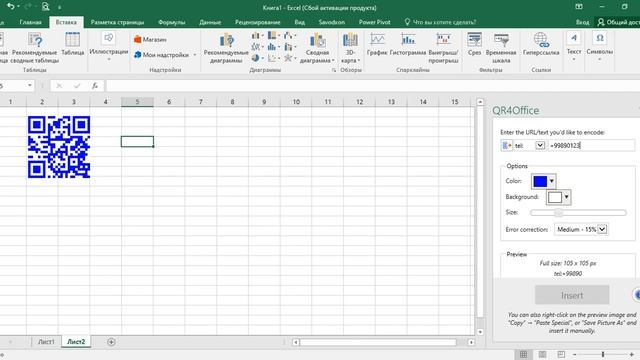
Task: Expand the Мои надстройки dropdown
Action: click(x=195, y=55)
